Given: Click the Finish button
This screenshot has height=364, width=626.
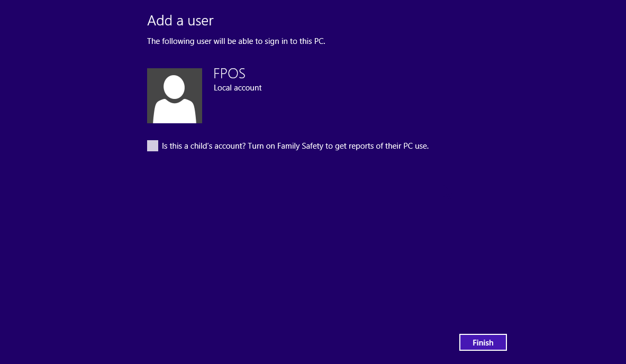Looking at the screenshot, I should (483, 342).
